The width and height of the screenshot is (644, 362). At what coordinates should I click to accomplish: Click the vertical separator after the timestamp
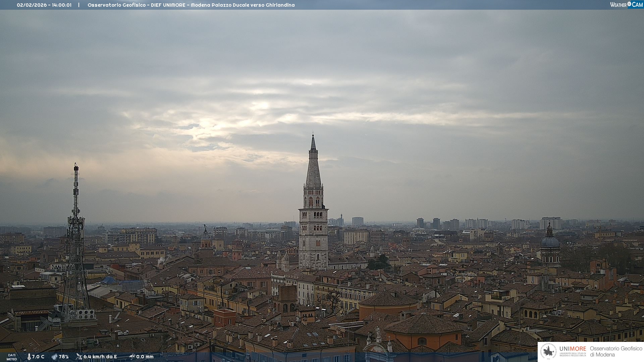click(79, 5)
